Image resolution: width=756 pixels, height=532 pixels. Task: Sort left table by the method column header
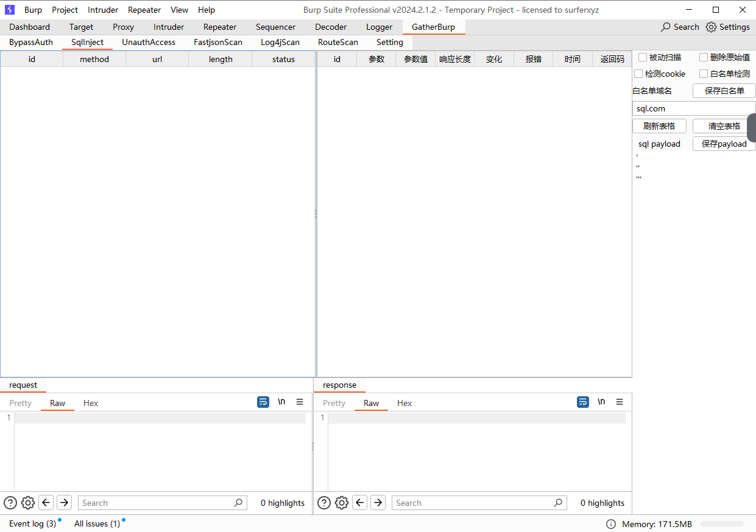point(94,59)
